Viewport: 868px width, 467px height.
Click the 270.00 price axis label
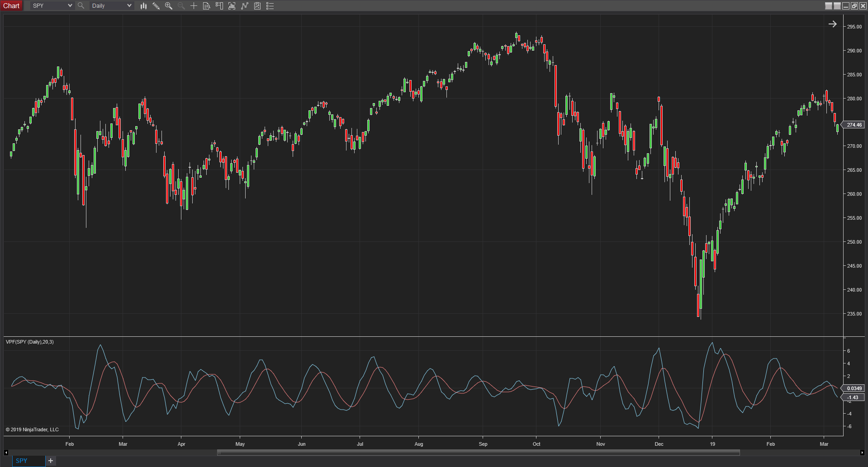pos(854,146)
